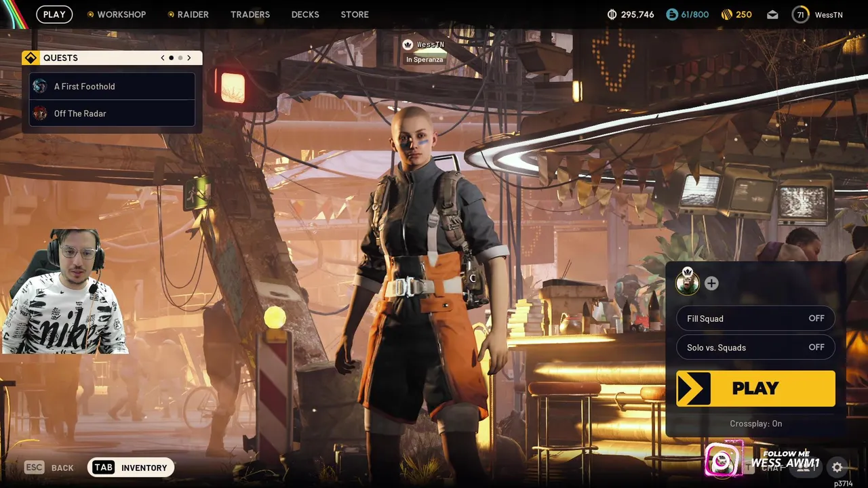This screenshot has width=868, height=488.
Task: Click the coin currency icon beside 295,746
Action: point(612,14)
